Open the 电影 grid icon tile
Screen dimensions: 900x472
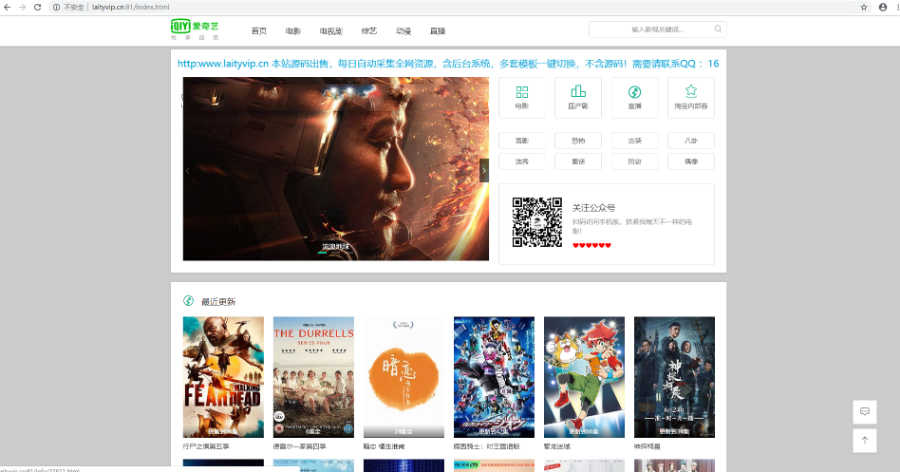pos(522,98)
